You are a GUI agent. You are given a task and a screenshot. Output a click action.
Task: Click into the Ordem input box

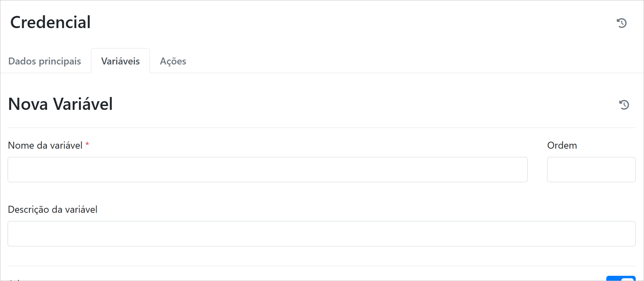pos(591,170)
